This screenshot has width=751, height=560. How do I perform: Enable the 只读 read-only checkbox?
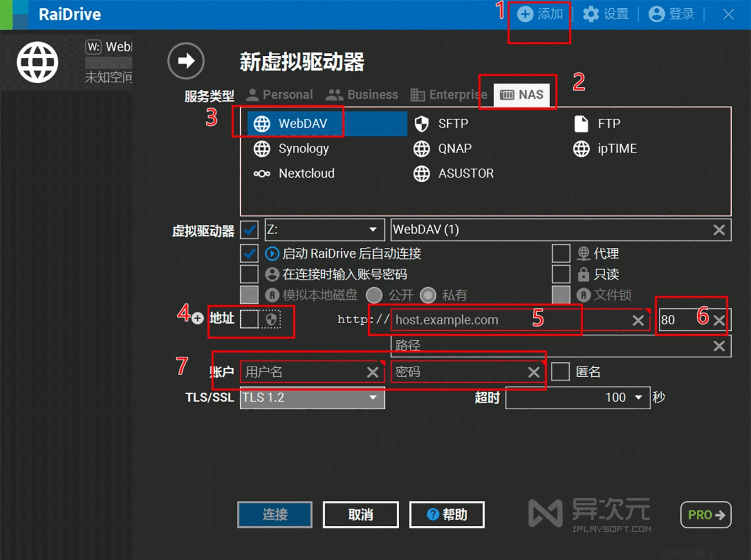point(561,274)
